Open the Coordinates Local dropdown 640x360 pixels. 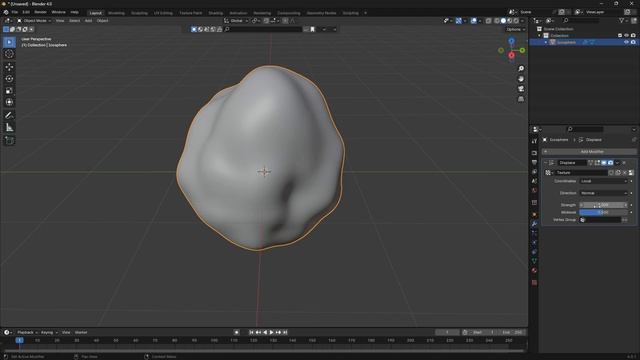(x=603, y=181)
